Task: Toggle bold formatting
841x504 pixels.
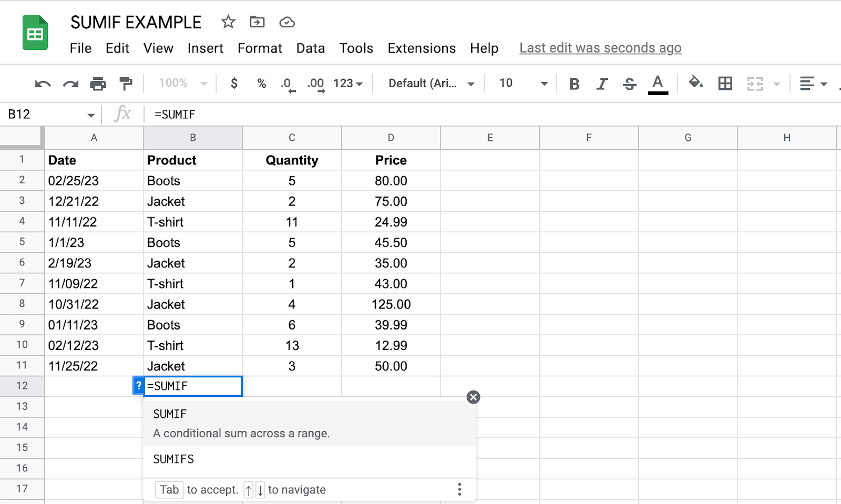Action: point(575,84)
